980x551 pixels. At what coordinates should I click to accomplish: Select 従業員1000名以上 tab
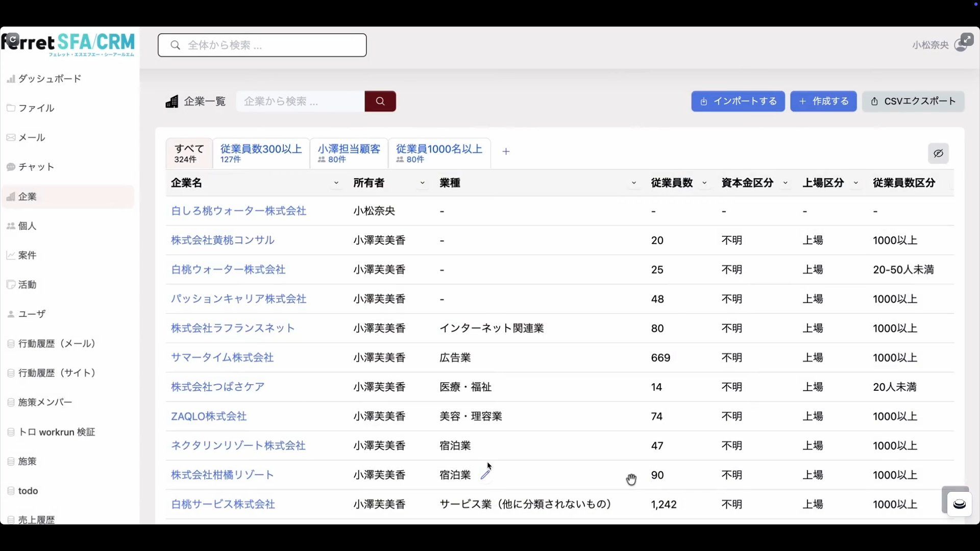(x=439, y=153)
